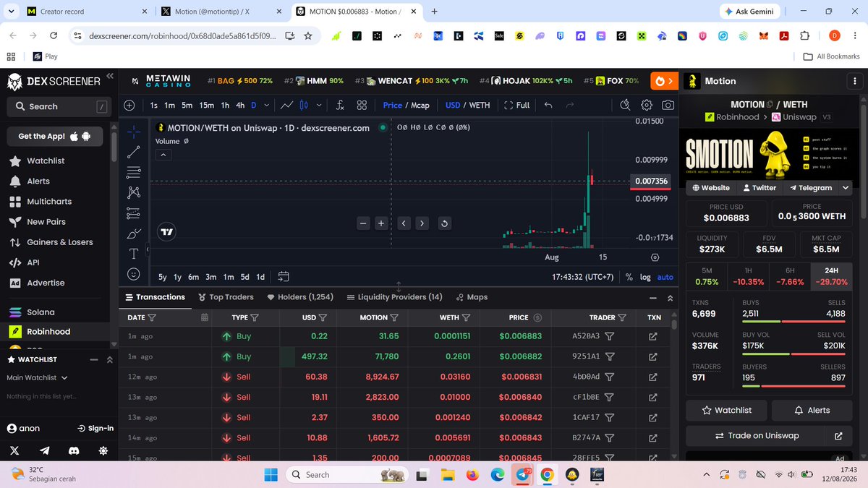Select the trend line drawing tool
Image resolution: width=868 pixels, height=488 pixels.
point(134,152)
